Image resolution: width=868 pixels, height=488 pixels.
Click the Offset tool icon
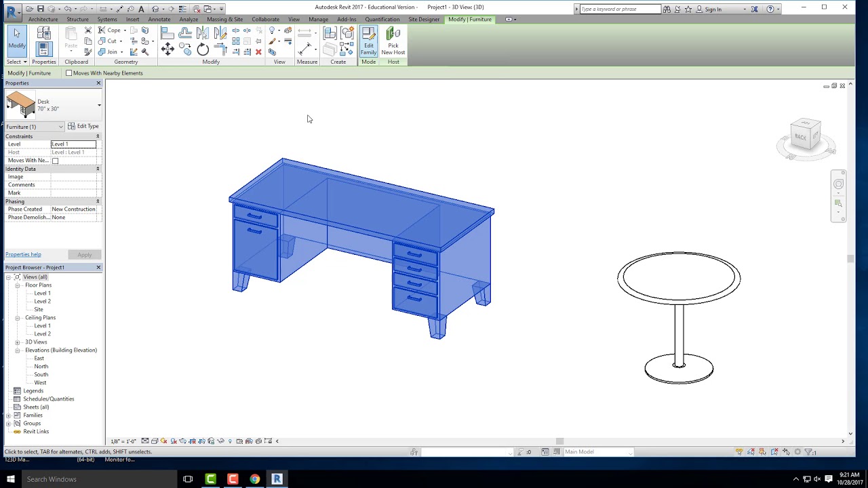click(x=185, y=33)
